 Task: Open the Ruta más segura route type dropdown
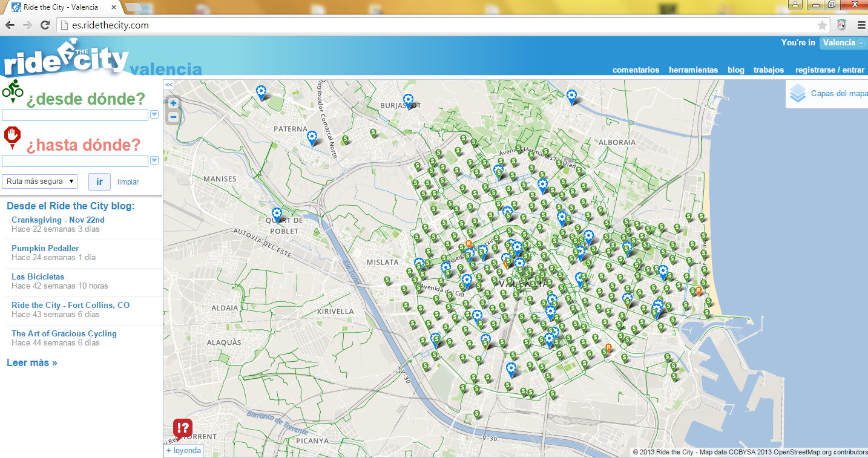tap(40, 181)
